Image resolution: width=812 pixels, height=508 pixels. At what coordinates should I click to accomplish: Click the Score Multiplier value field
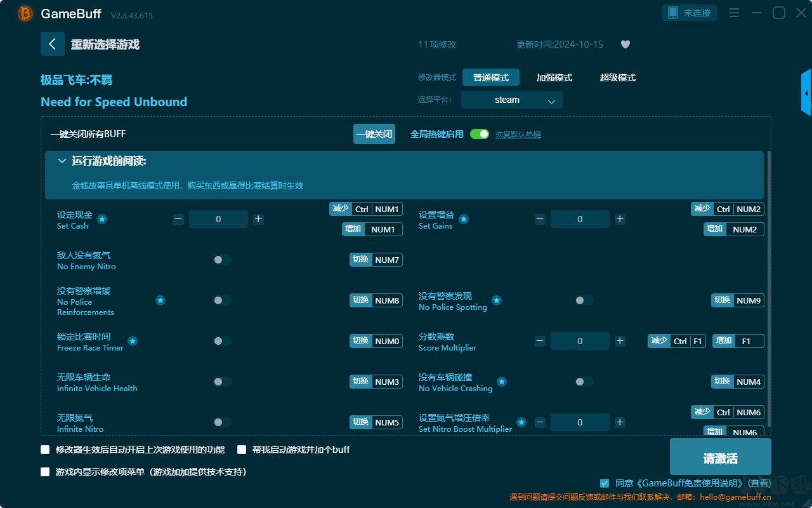click(580, 341)
